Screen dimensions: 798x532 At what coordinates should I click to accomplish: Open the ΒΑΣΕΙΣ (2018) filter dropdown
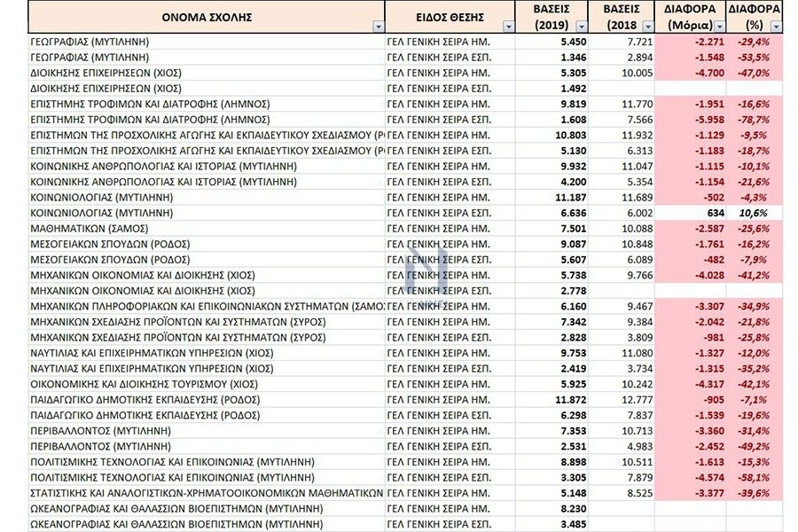(648, 27)
